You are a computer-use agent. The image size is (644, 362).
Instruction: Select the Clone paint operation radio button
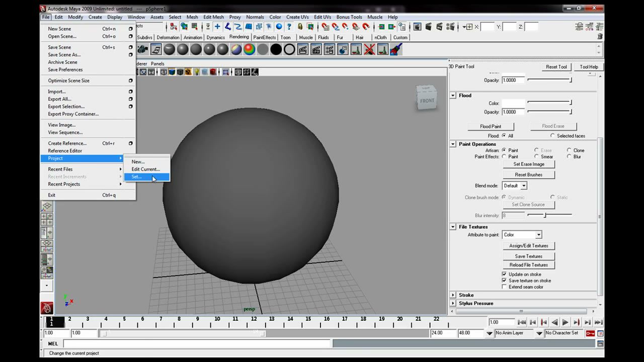point(569,150)
